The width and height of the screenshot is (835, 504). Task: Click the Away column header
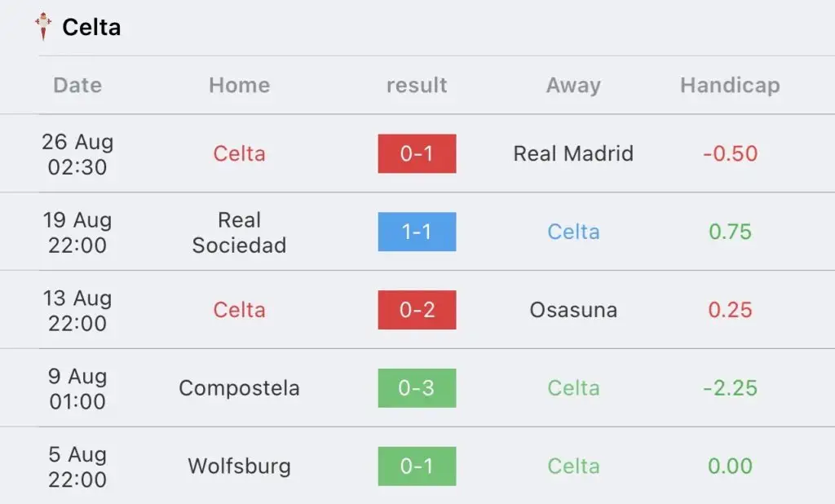coord(573,86)
